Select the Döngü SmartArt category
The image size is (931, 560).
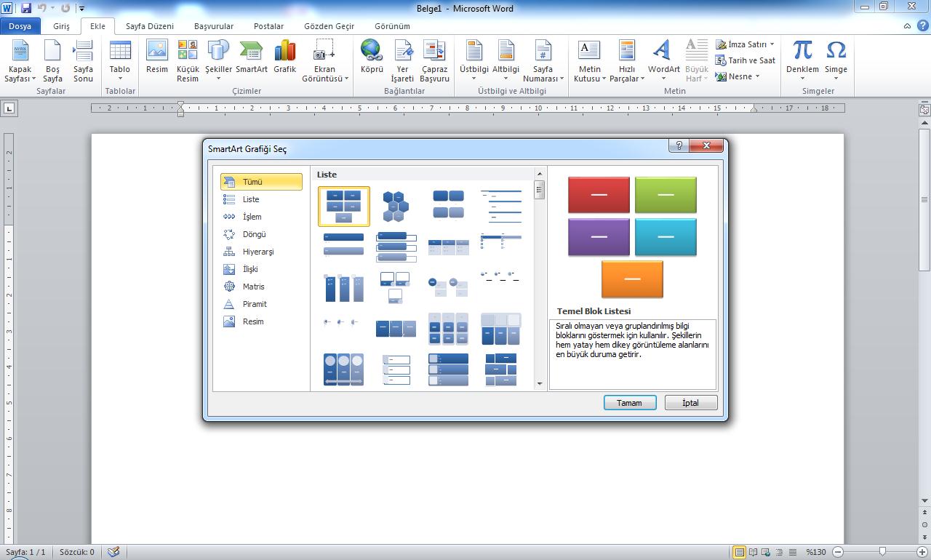click(261, 234)
